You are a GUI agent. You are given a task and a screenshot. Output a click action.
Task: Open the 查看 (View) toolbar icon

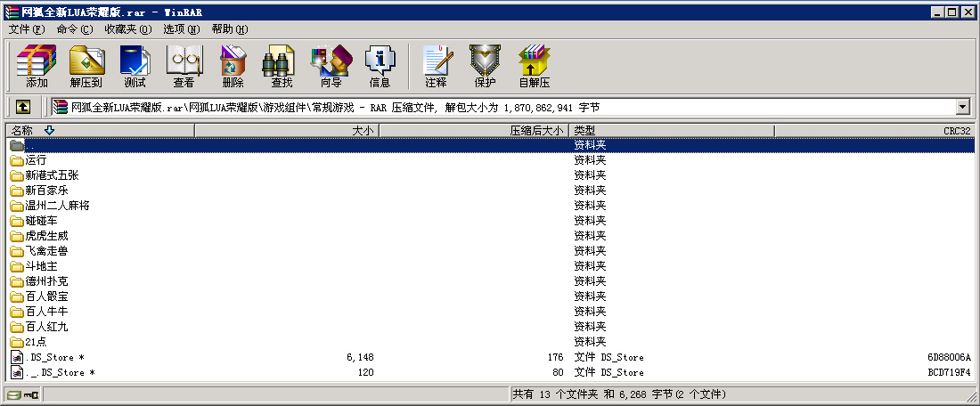tap(184, 67)
